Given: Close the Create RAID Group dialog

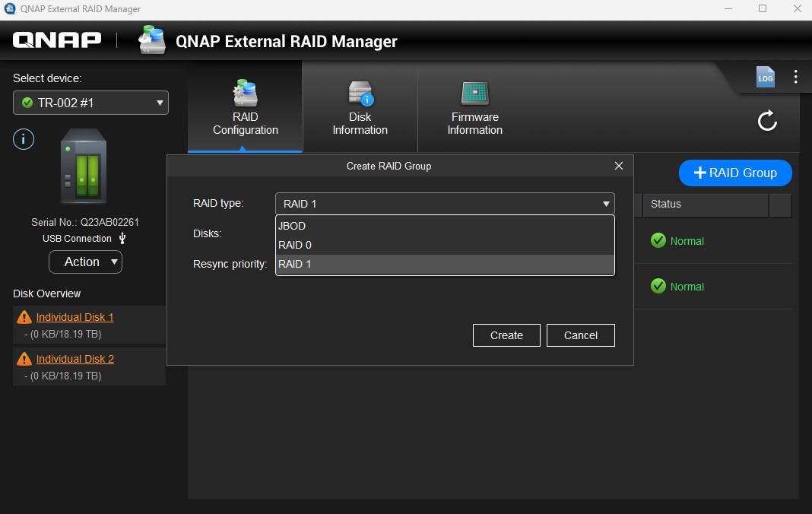Looking at the screenshot, I should [x=618, y=166].
